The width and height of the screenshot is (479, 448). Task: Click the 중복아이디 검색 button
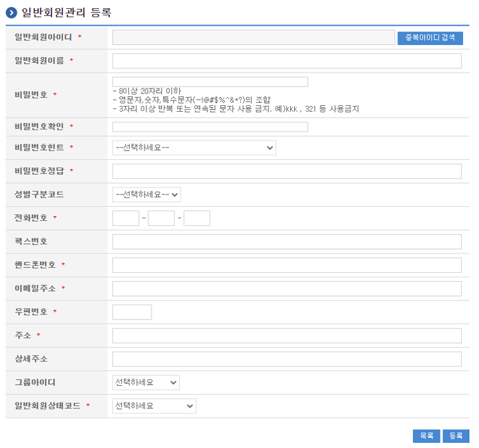pyautogui.click(x=430, y=38)
